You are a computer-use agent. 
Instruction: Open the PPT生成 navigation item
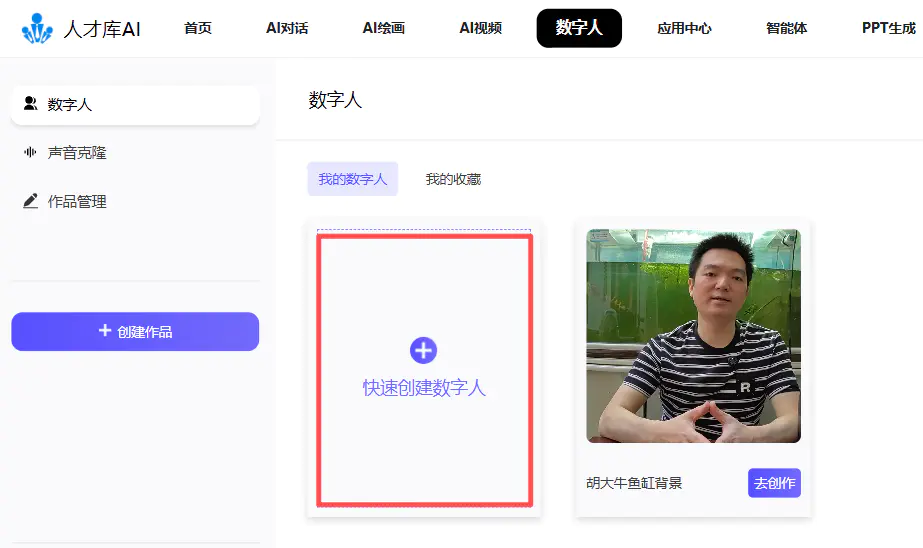[x=888, y=28]
